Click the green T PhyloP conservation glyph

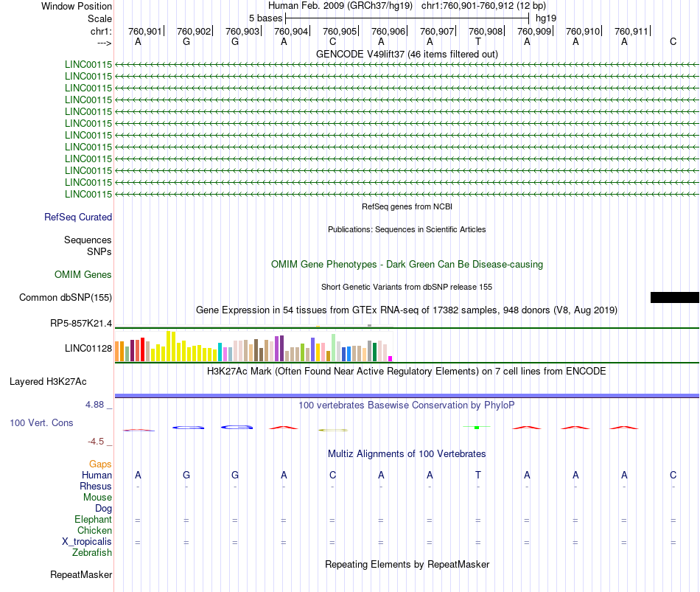coord(477,428)
